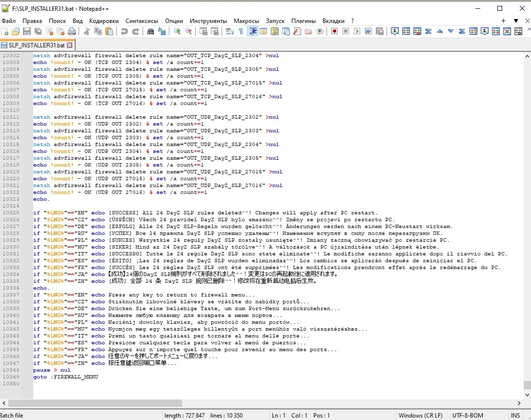Open the Синтаксисы menu
Viewport: 531px width, 420px height.
tap(142, 21)
